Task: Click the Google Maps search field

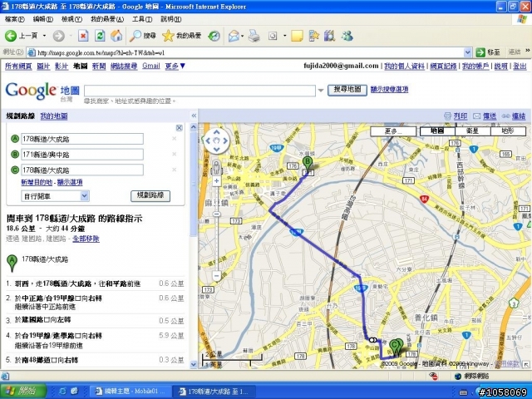Action: (x=199, y=91)
